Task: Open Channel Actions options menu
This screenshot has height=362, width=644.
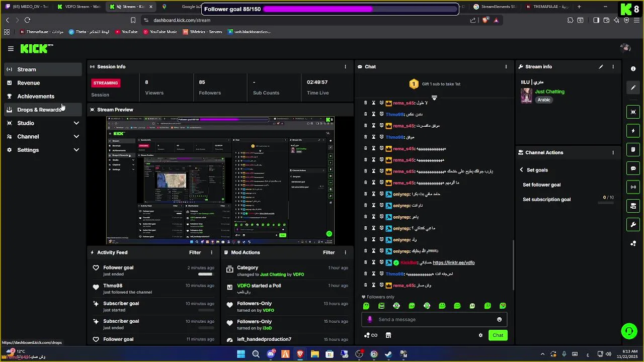Action: (x=613, y=152)
